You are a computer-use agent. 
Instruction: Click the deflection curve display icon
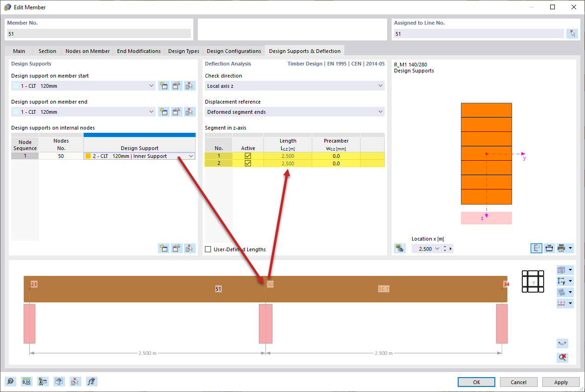(x=562, y=343)
